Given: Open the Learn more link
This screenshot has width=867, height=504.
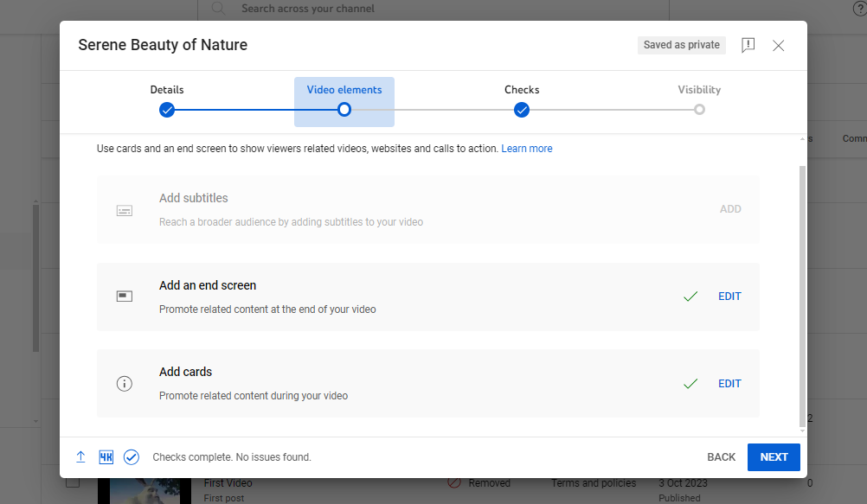Looking at the screenshot, I should point(526,149).
